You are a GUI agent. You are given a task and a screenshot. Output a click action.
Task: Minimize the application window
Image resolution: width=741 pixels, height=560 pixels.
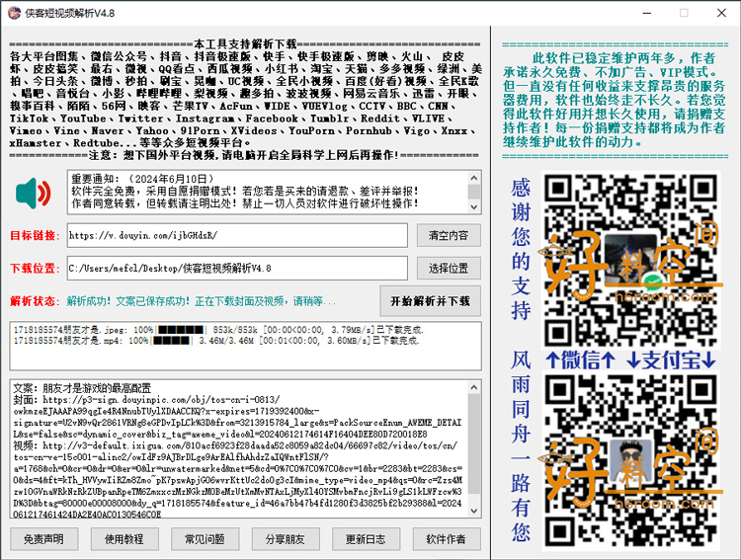[647, 13]
